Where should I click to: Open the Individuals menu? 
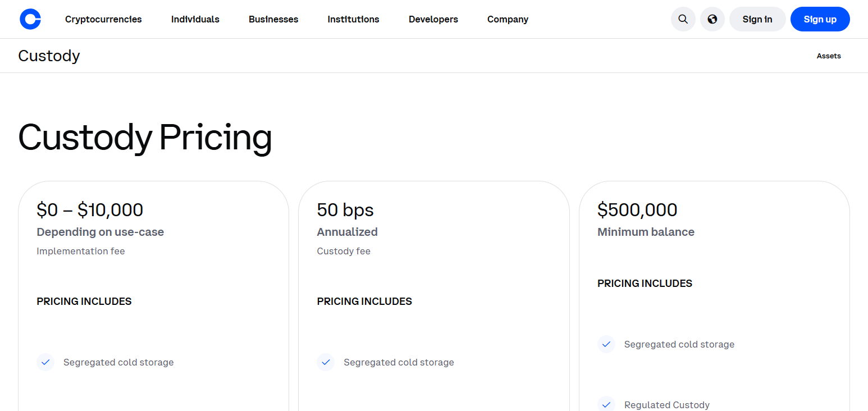(195, 19)
